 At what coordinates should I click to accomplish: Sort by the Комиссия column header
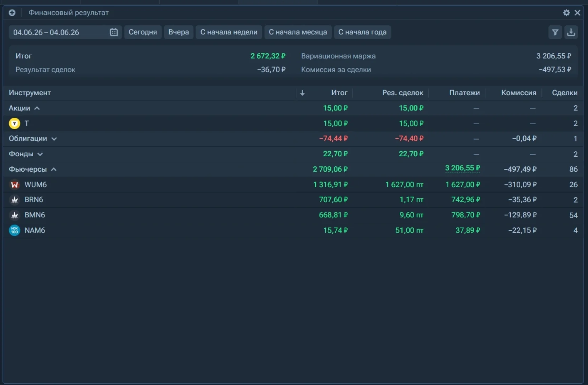(519, 93)
